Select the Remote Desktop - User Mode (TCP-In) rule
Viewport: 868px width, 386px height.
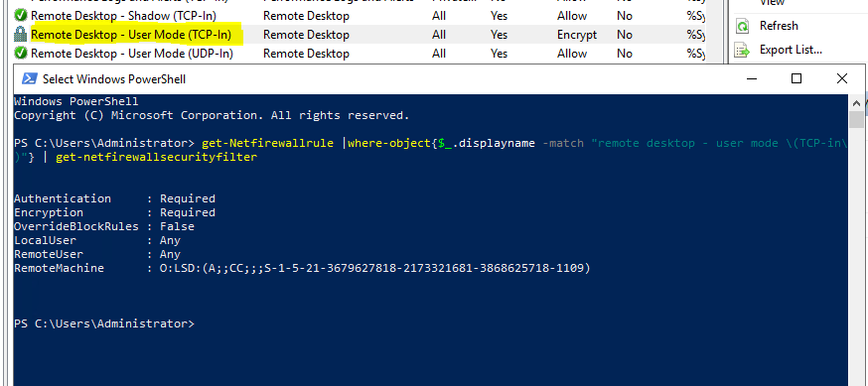tap(131, 35)
